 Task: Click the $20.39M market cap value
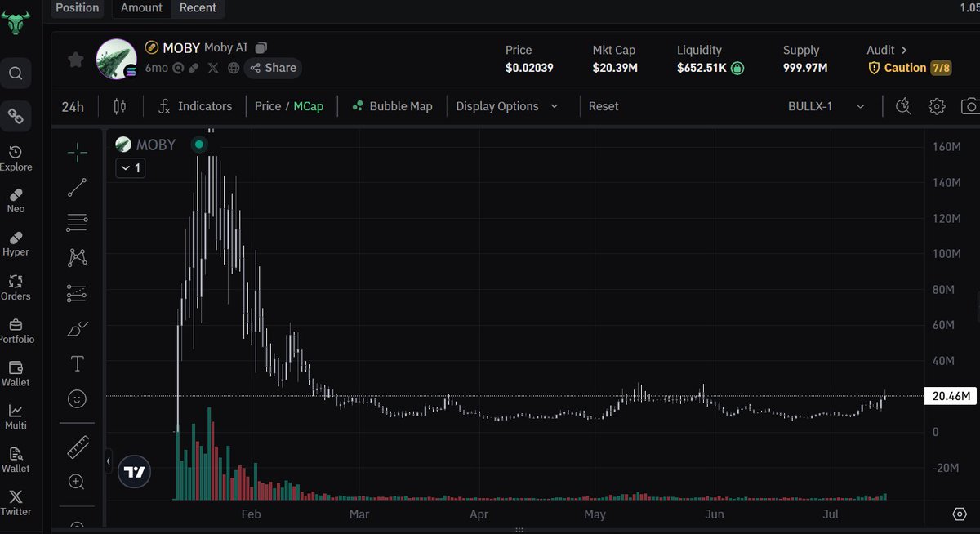615,68
